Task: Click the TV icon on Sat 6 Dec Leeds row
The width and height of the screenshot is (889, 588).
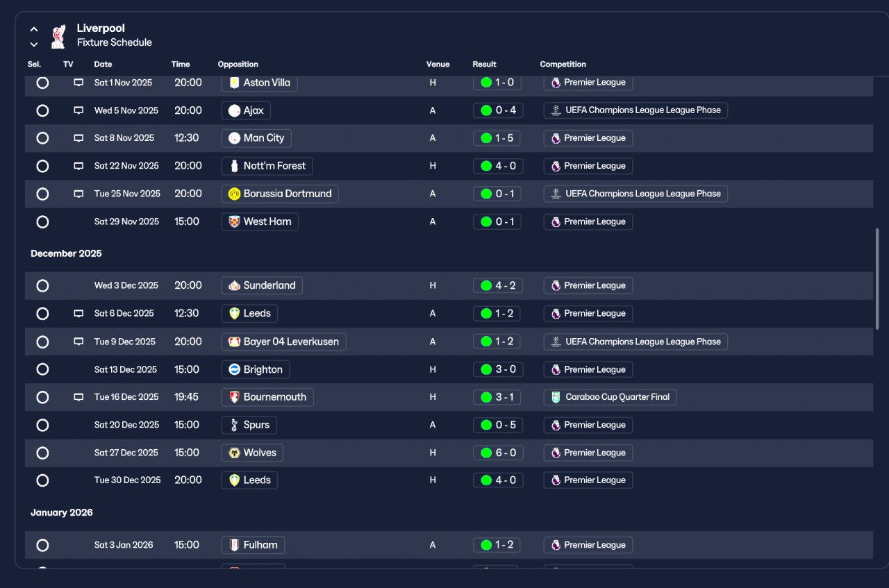Action: 78,314
